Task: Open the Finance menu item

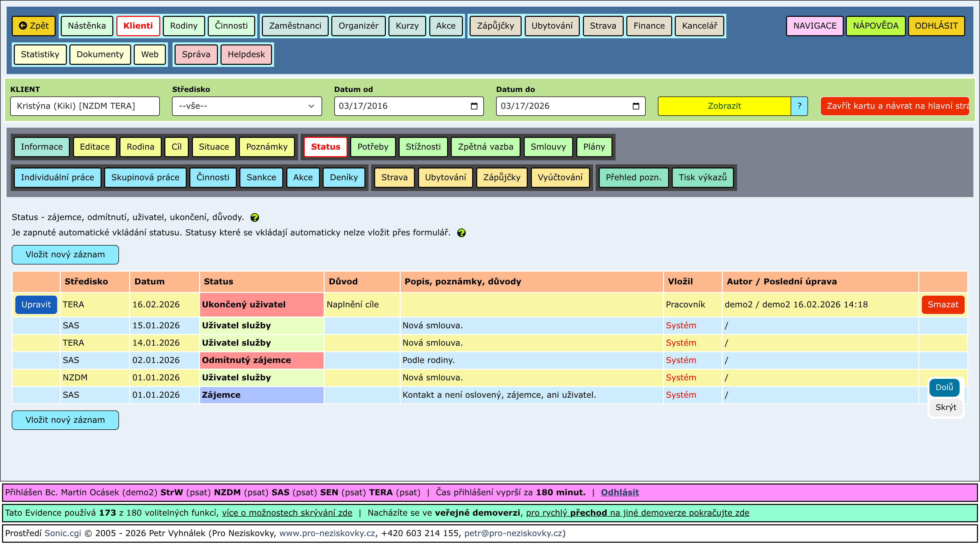Action: click(649, 26)
